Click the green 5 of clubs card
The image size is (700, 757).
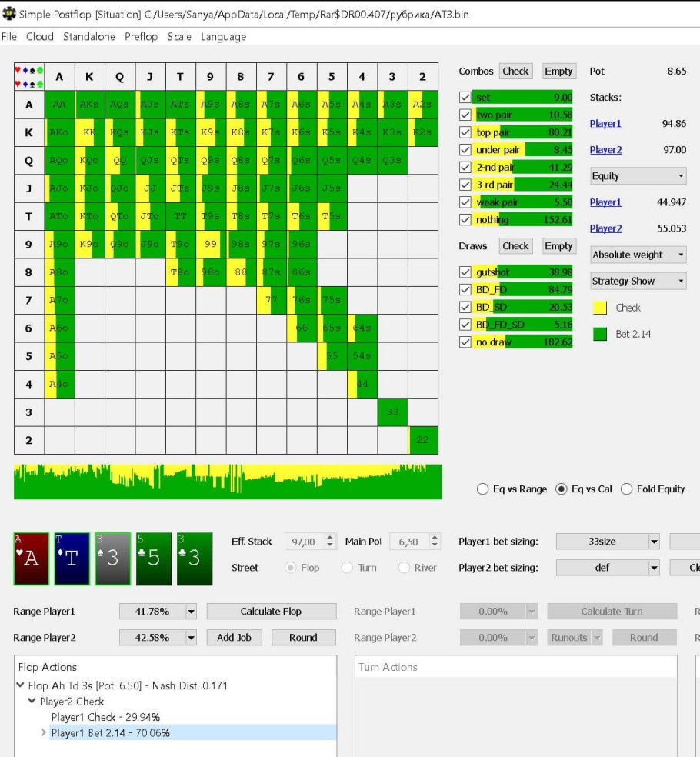click(153, 559)
